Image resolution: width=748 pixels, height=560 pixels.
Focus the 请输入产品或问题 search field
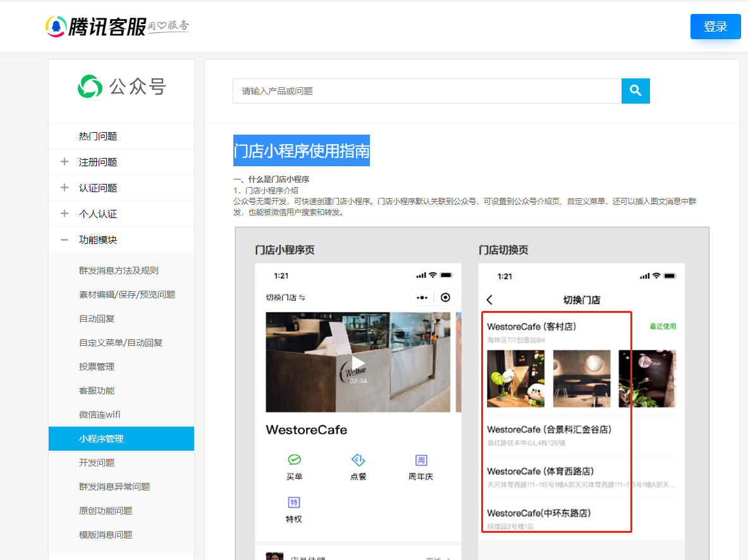(x=427, y=90)
